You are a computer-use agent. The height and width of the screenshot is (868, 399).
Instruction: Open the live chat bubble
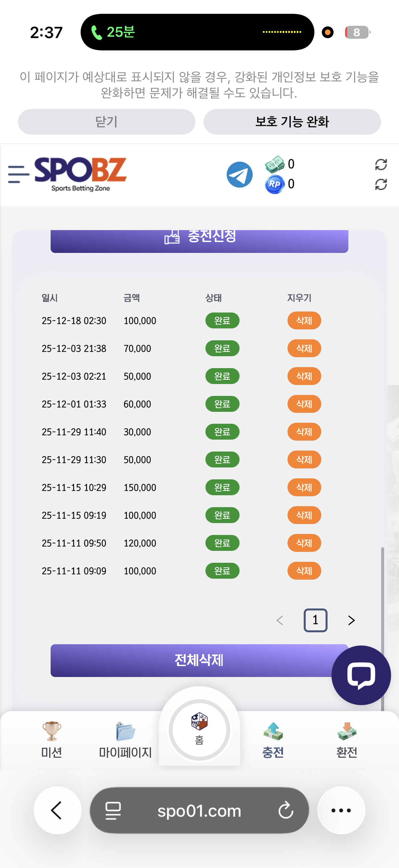coord(361,675)
